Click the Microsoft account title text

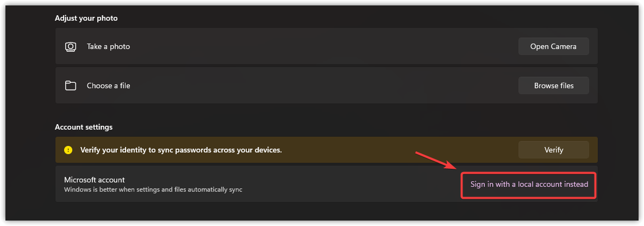[95, 180]
